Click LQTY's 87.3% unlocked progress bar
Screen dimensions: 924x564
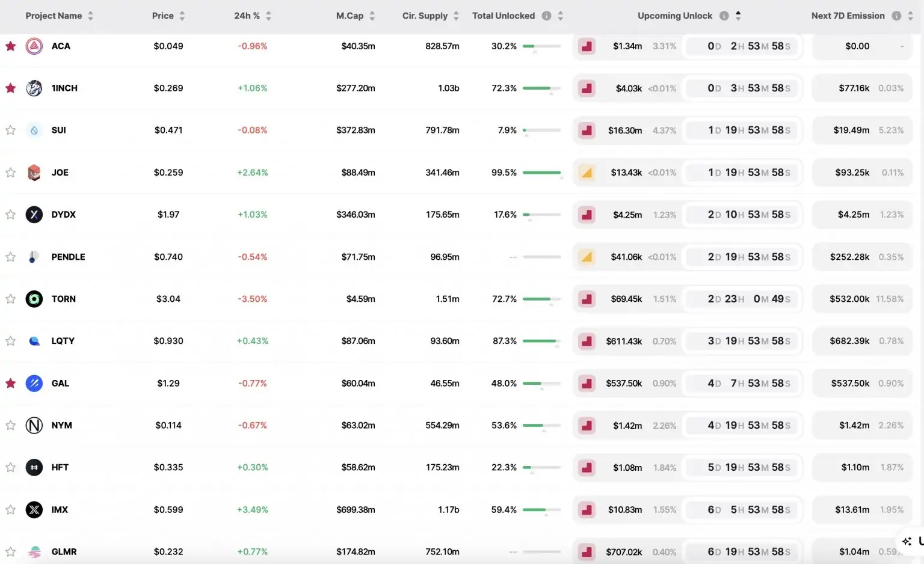click(541, 341)
